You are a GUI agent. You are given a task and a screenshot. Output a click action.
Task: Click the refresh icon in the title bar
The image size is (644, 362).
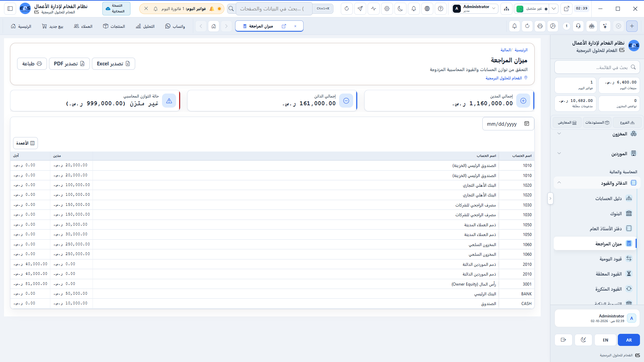point(346,9)
